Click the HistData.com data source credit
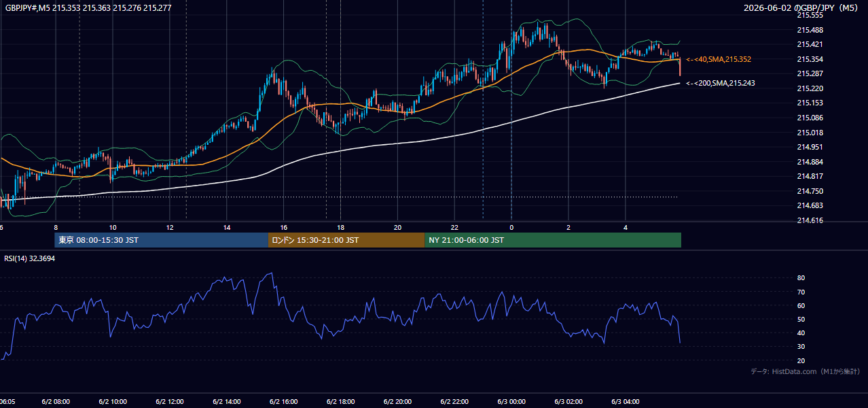The height and width of the screenshot is (408, 868). pyautogui.click(x=806, y=371)
